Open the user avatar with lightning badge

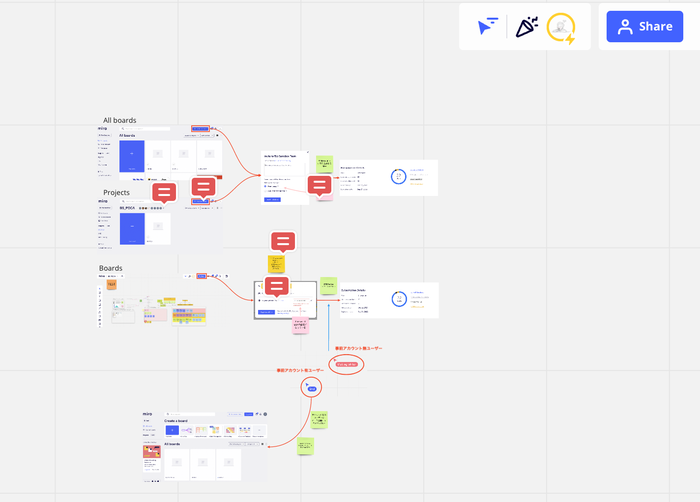561,28
